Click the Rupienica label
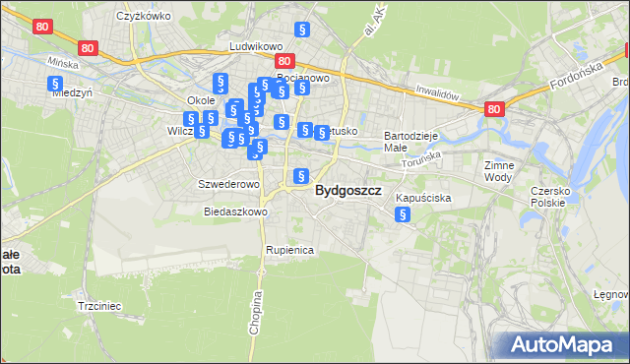 pyautogui.click(x=289, y=250)
